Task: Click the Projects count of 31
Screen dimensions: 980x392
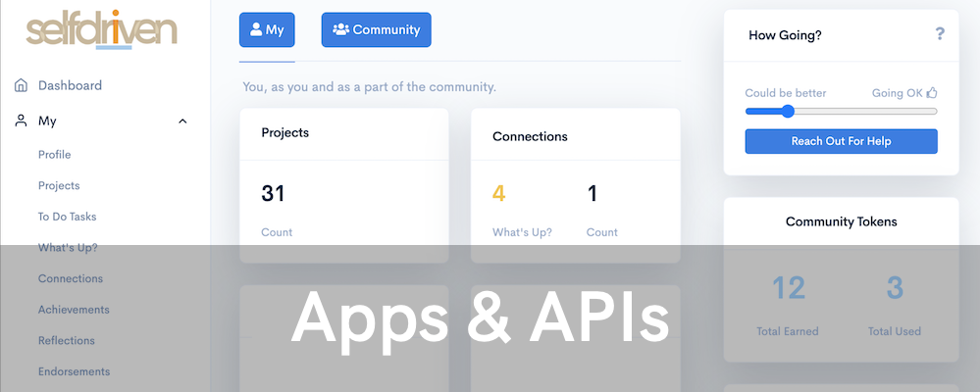Action: click(273, 194)
